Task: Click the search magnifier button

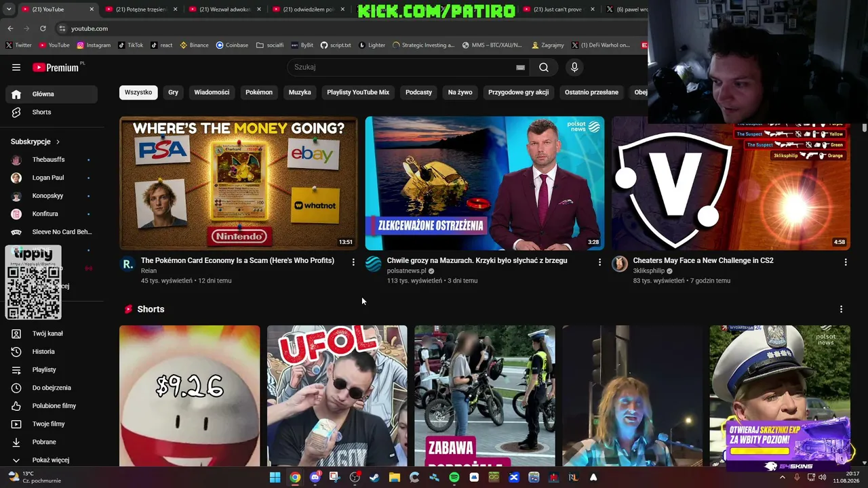Action: click(544, 67)
